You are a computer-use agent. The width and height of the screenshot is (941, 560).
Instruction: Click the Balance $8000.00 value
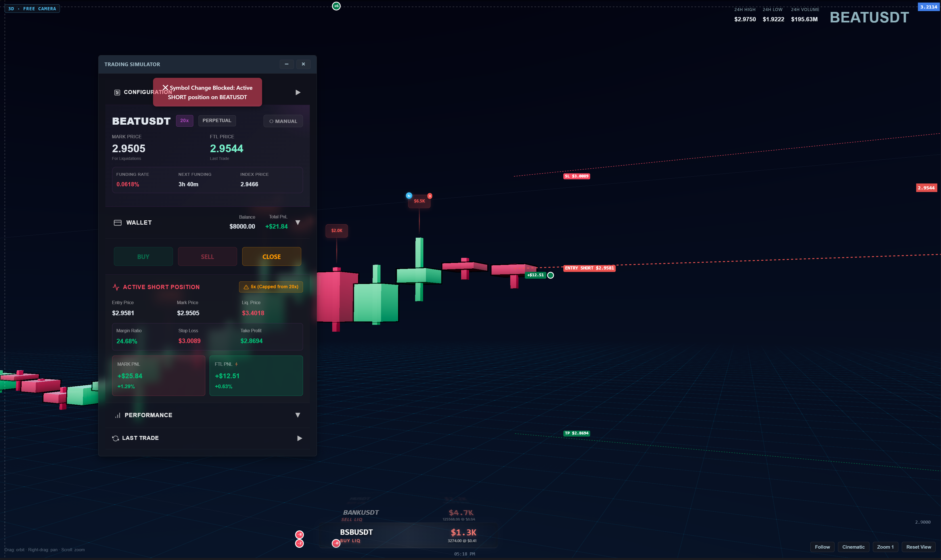[242, 226]
